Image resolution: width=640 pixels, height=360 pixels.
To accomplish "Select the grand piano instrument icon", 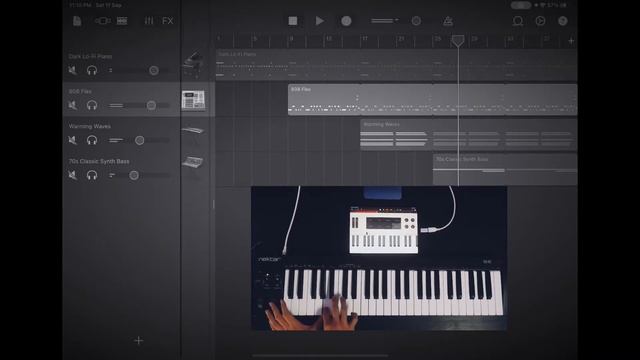I will [x=193, y=63].
